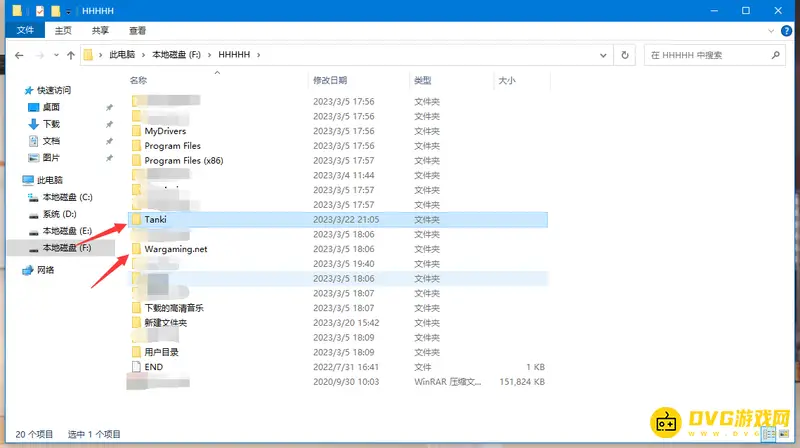This screenshot has width=800, height=448.
Task: Click the properties checkmark icon in title bar
Action: coord(40,11)
